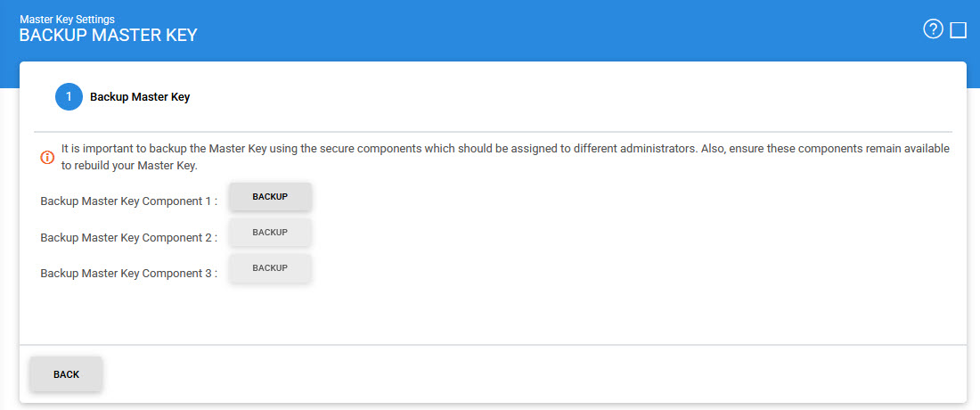Screen dimensions: 980x410
Task: Click the Backup Master Key Component 3 label
Action: (129, 274)
